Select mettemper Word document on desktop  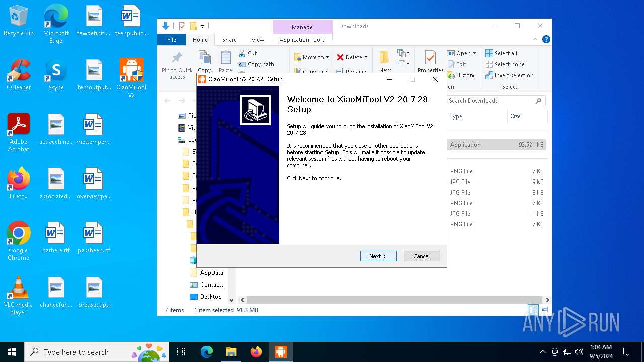[94, 129]
